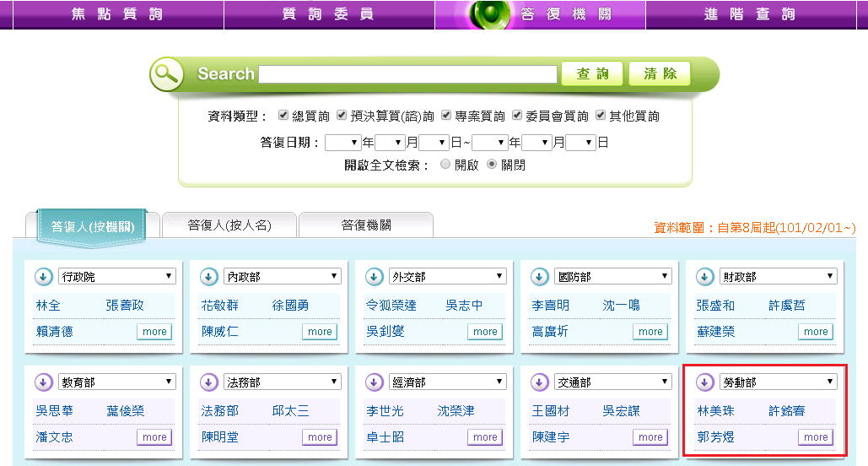This screenshot has height=466, width=868.
Task: Click into the Search text field
Action: point(407,74)
